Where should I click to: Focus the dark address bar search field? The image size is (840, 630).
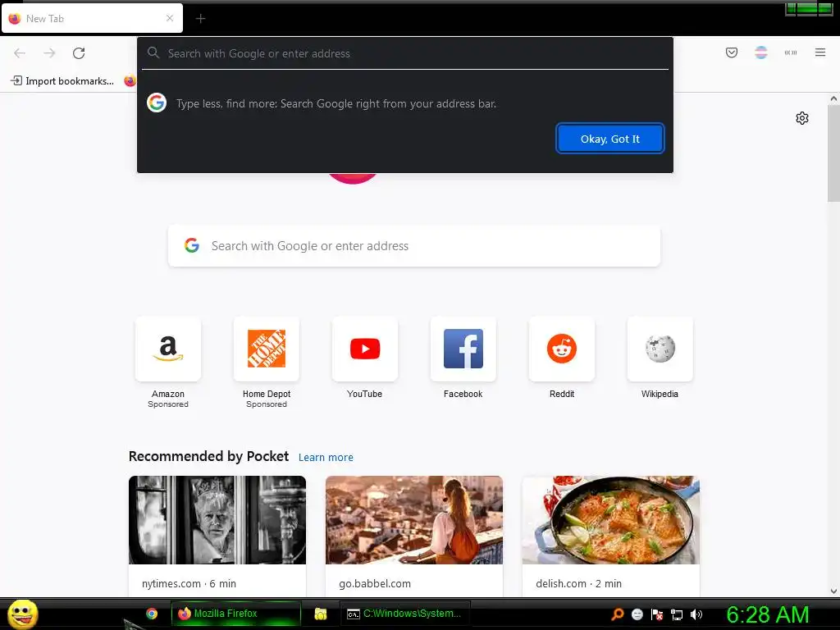click(405, 53)
